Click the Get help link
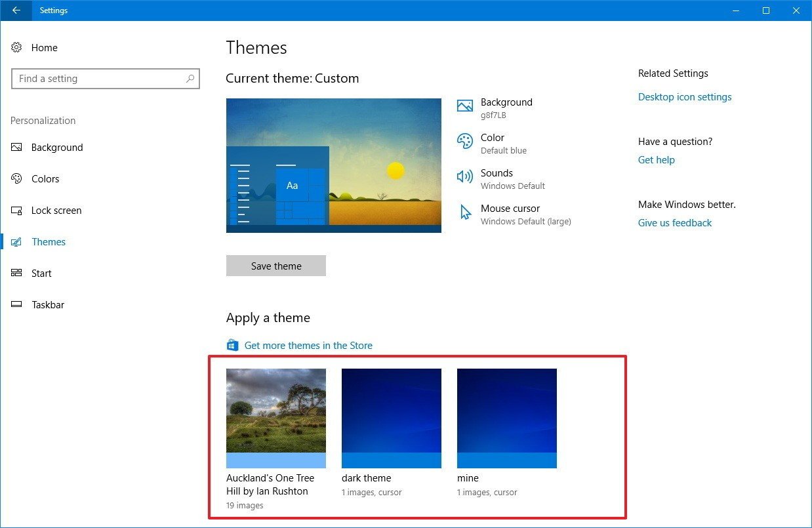Viewport: 812px width, 528px height. coord(656,159)
